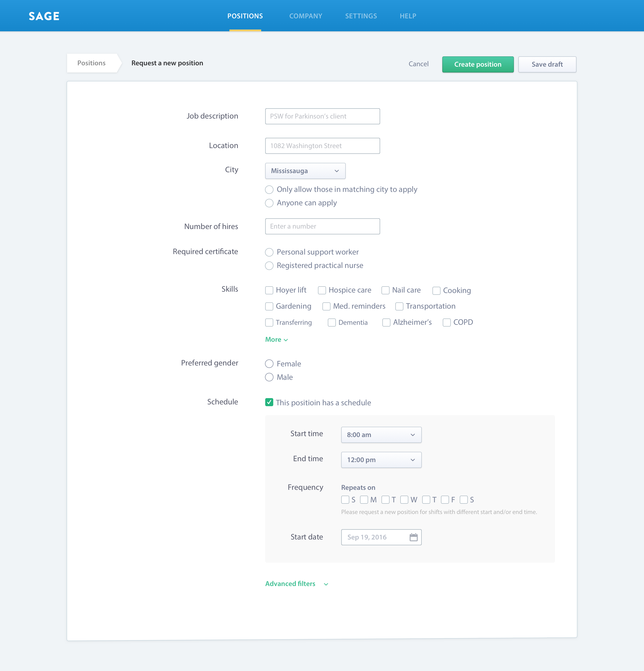The width and height of the screenshot is (644, 671).
Task: Select Personal support worker certificate
Action: click(269, 252)
